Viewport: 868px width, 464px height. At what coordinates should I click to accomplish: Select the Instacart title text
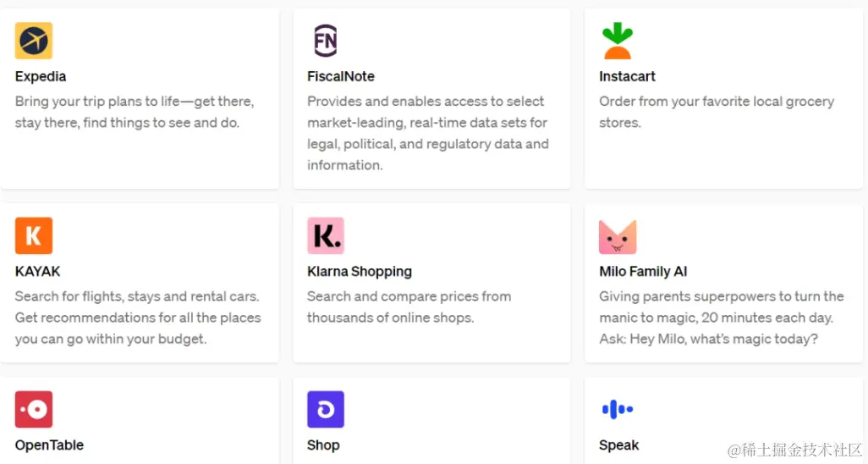(627, 76)
